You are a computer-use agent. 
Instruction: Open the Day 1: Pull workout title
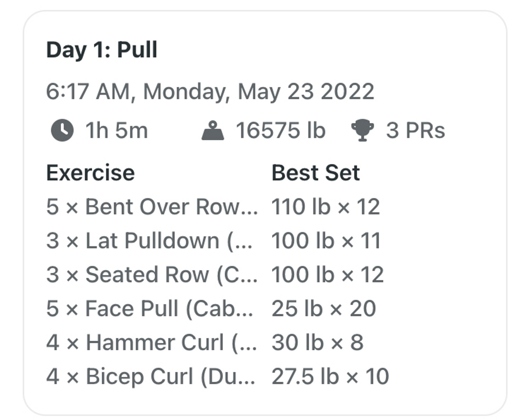102,50
